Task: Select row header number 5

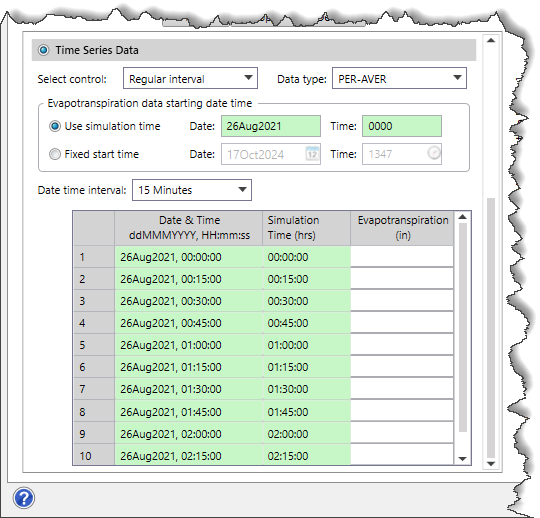Action: [94, 345]
